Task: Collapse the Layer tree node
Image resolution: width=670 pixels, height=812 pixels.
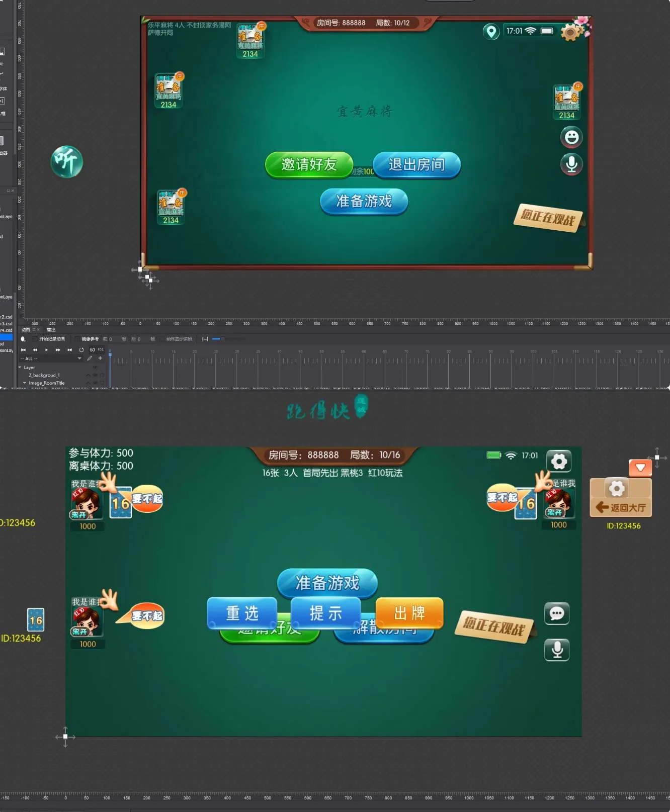Action: pyautogui.click(x=20, y=368)
